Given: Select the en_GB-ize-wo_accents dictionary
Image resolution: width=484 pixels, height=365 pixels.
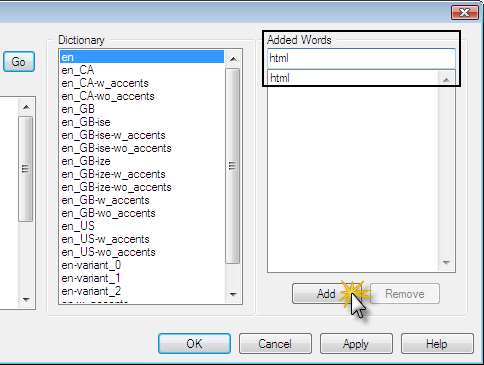Looking at the screenshot, I should (142, 187).
